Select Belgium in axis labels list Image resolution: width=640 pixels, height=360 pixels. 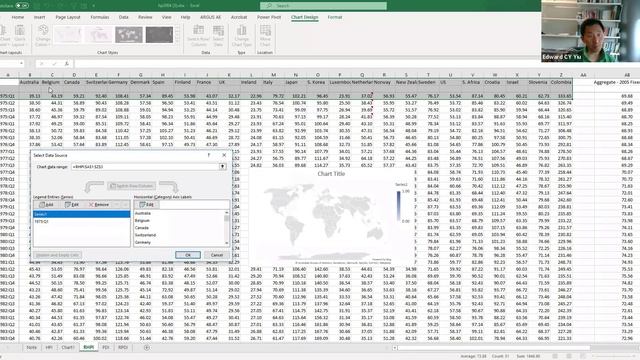142,220
